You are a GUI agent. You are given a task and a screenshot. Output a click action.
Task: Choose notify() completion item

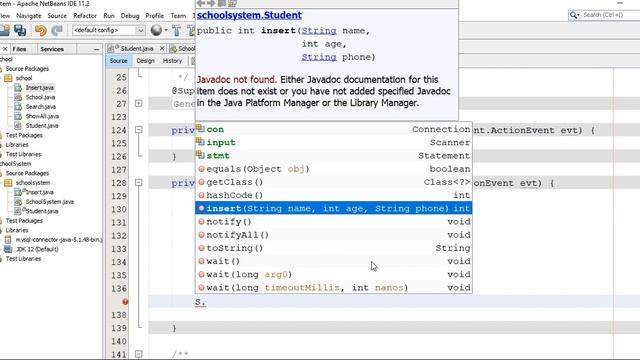(333, 222)
